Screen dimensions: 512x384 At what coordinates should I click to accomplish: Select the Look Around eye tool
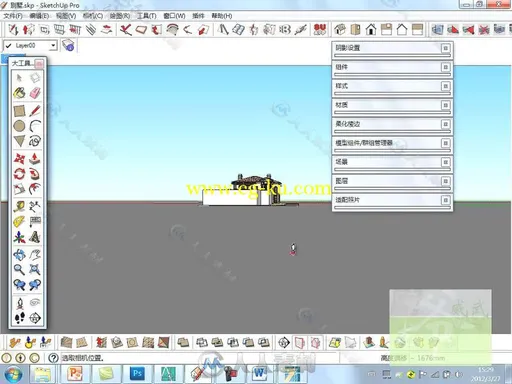(x=35, y=302)
